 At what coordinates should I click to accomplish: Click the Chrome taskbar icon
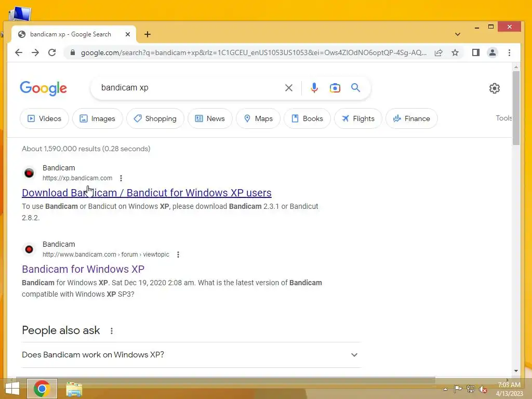click(42, 389)
